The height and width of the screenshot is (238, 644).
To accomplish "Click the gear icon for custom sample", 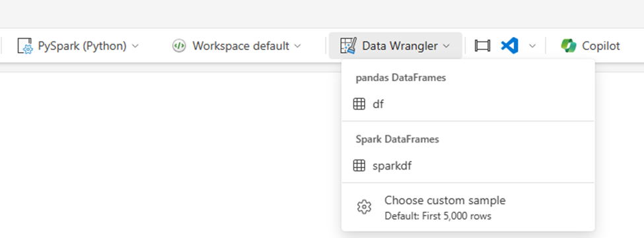I will [364, 207].
